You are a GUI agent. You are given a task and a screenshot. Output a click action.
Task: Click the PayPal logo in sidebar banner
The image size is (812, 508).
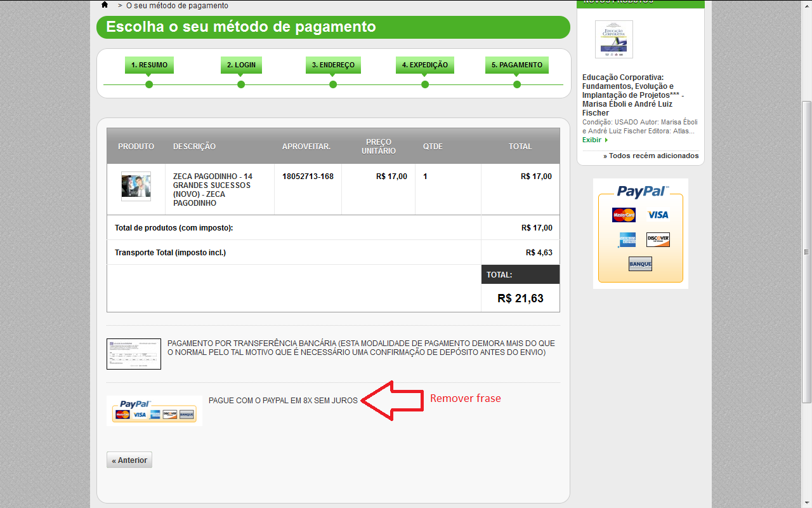pyautogui.click(x=642, y=191)
